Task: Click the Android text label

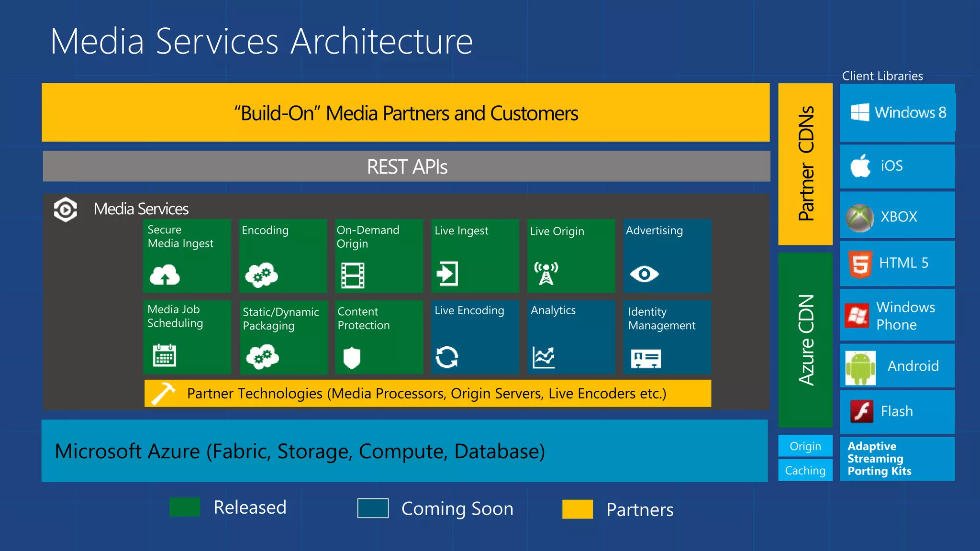Action: 913,366
